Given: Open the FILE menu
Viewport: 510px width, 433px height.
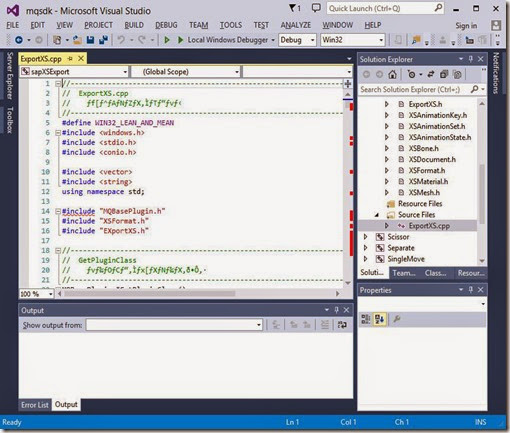Looking at the screenshot, I should (x=13, y=25).
